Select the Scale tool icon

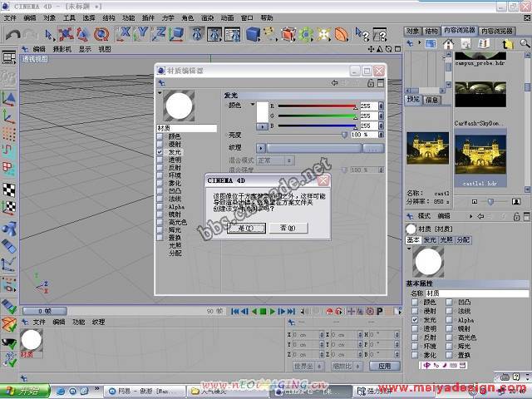(x=83, y=35)
